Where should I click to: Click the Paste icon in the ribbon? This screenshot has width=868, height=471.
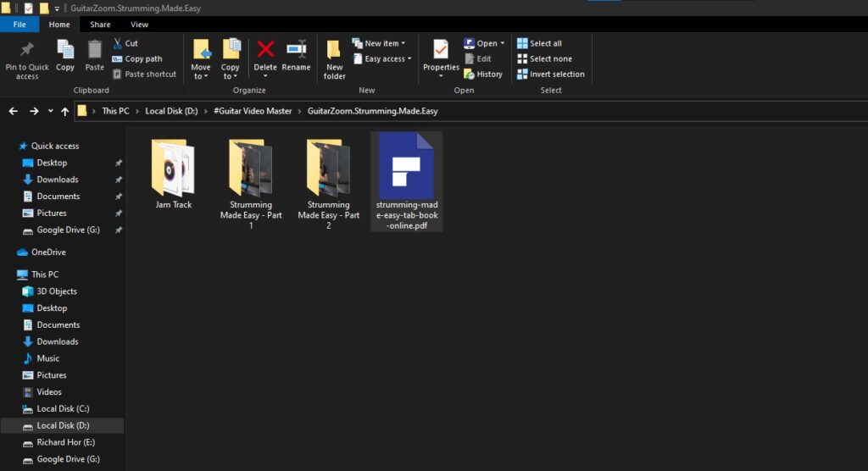click(x=95, y=51)
